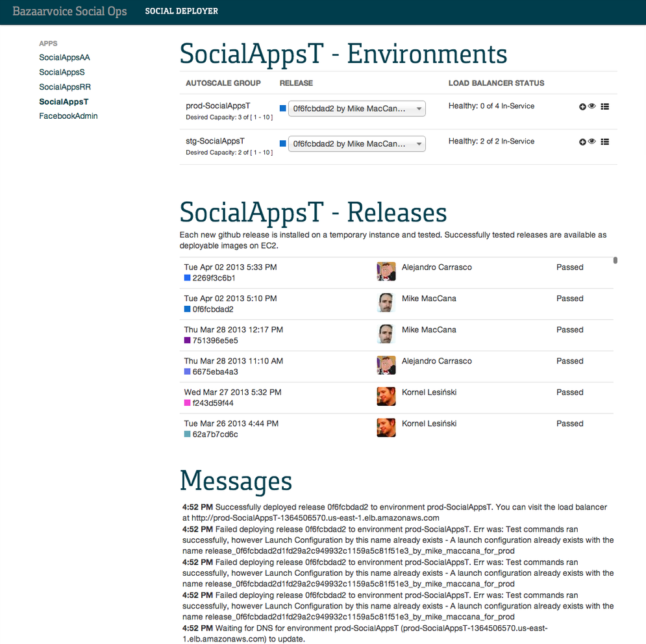
Task: Click 'Successfully deployed release' message line
Action: (x=395, y=512)
